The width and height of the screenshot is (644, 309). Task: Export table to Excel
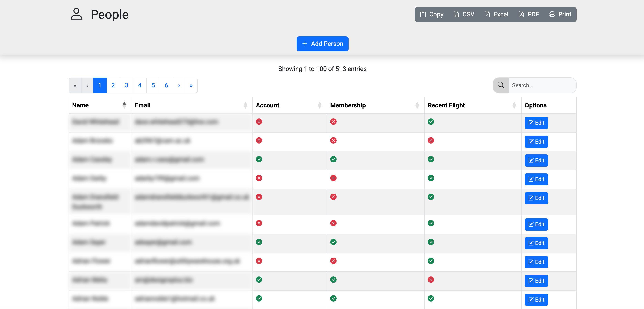(x=496, y=14)
